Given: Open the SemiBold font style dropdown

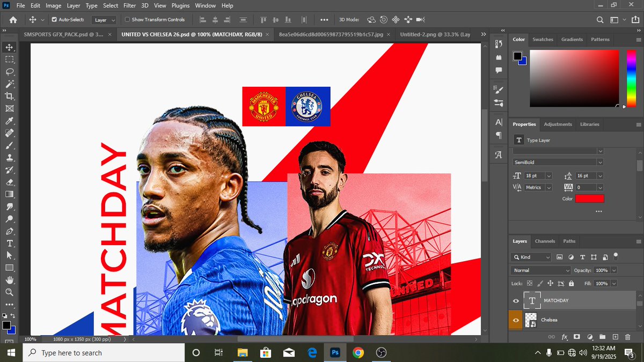Looking at the screenshot, I should coord(558,162).
